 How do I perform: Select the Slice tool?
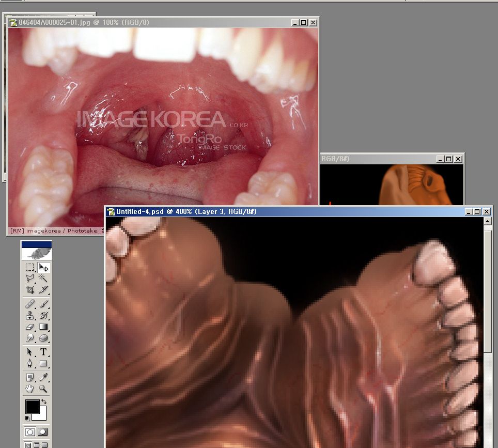43,289
